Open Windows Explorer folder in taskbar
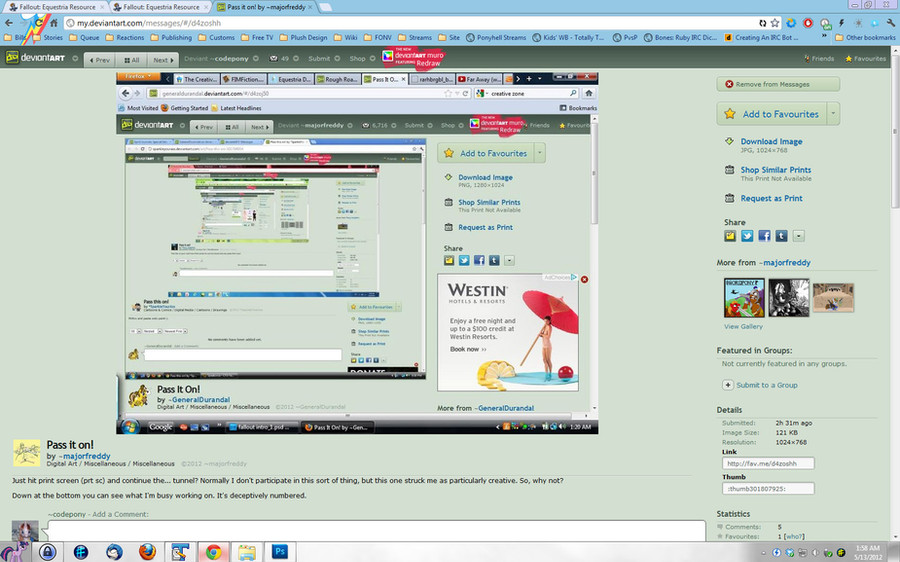Viewport: 900px width, 562px height. point(247,552)
